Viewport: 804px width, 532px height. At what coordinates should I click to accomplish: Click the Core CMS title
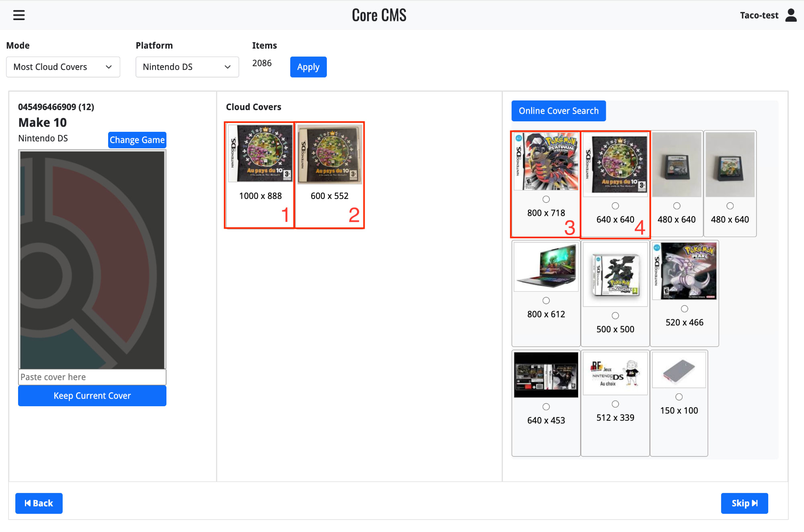(379, 15)
